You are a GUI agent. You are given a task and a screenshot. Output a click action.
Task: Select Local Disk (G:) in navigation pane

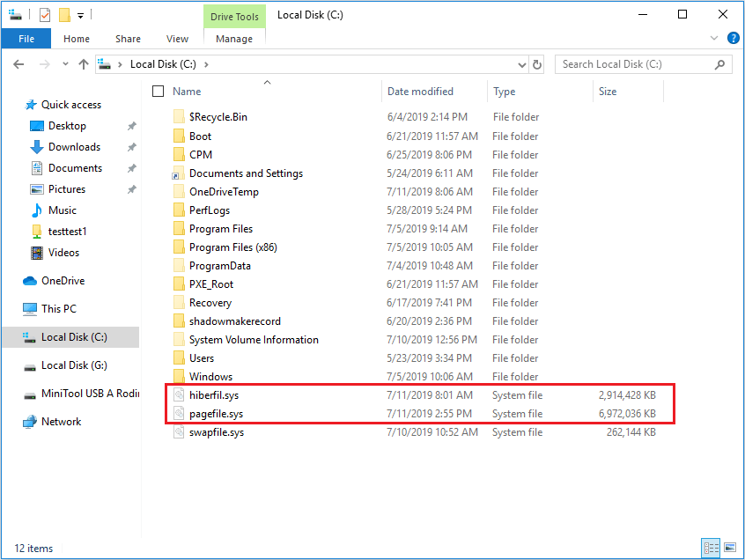pos(74,365)
